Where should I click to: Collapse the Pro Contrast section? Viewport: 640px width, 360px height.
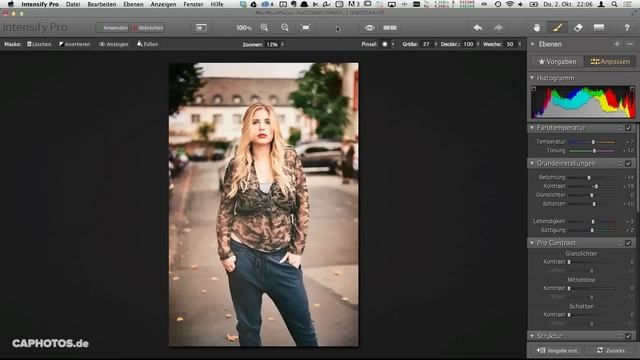pyautogui.click(x=532, y=243)
